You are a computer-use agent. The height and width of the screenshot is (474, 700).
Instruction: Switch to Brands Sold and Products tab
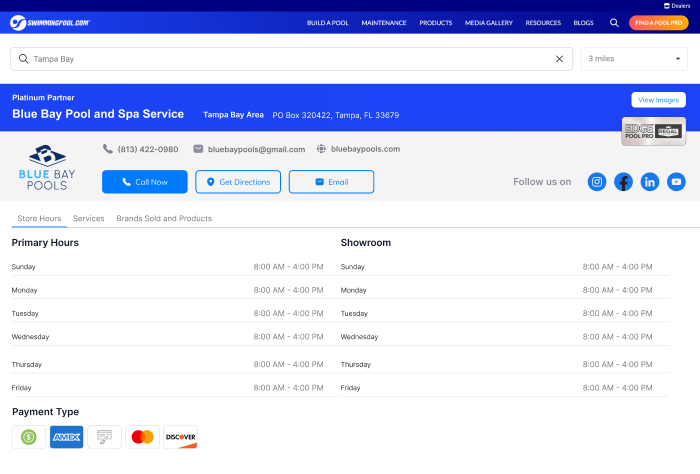tap(164, 218)
